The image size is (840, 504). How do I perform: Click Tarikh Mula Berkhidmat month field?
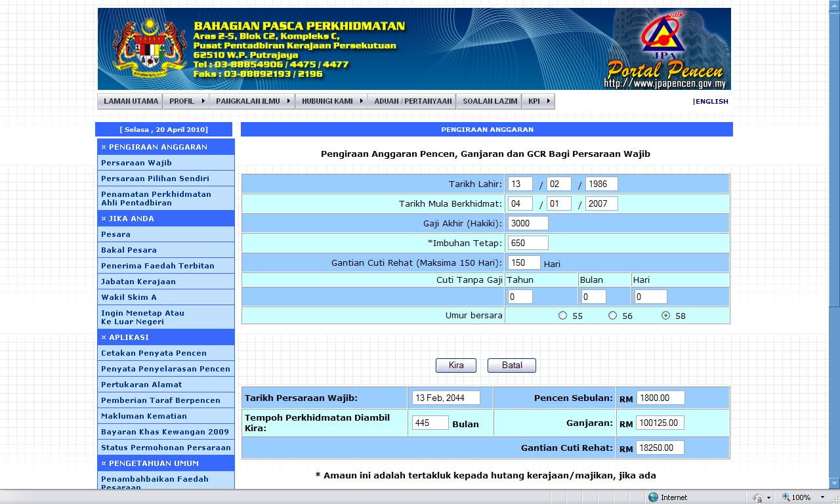[x=559, y=203]
